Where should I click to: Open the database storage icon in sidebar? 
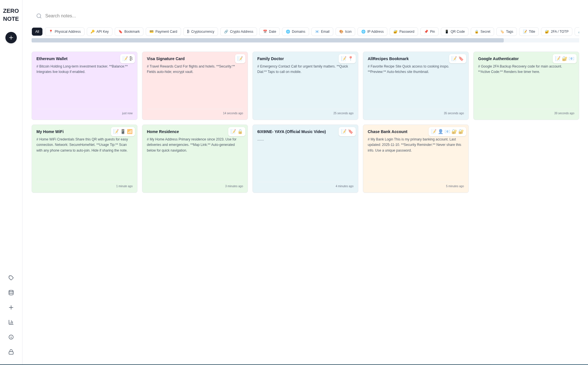[x=11, y=293]
